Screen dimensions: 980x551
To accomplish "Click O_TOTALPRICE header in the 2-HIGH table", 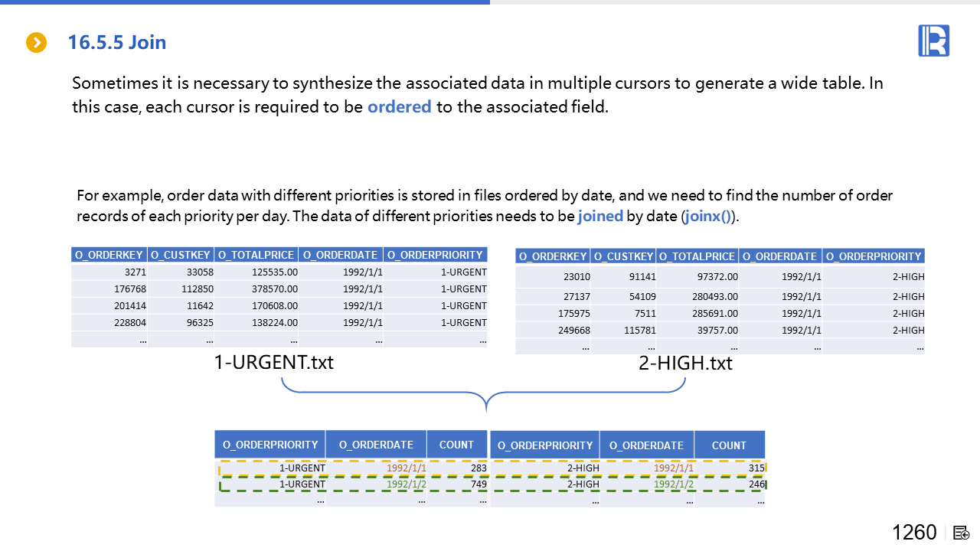I will [x=697, y=256].
